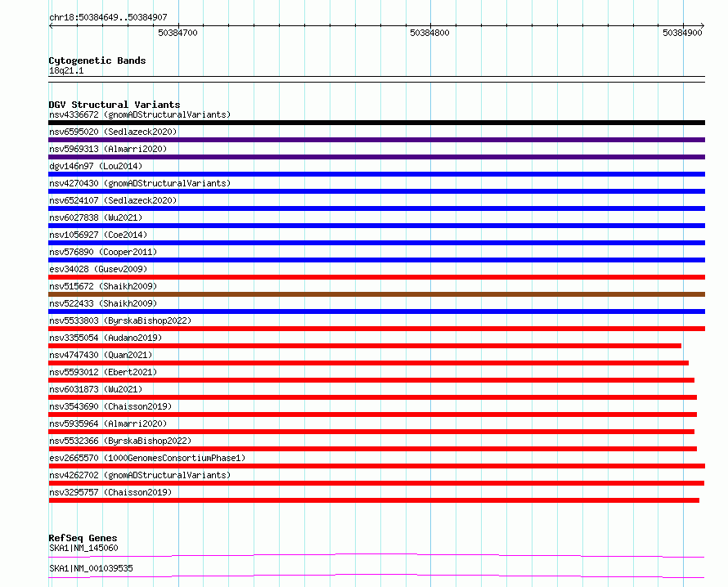Click ruler position 50384900
The height and width of the screenshot is (587, 728).
tap(682, 33)
